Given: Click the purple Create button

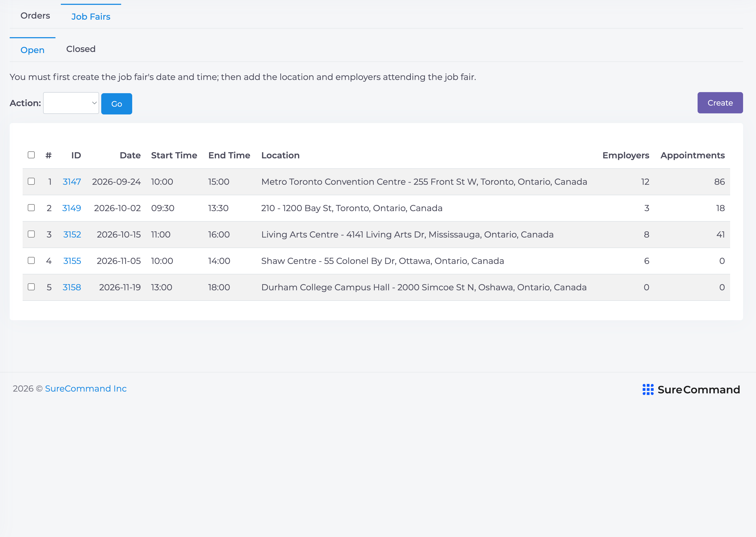Looking at the screenshot, I should 720,103.
